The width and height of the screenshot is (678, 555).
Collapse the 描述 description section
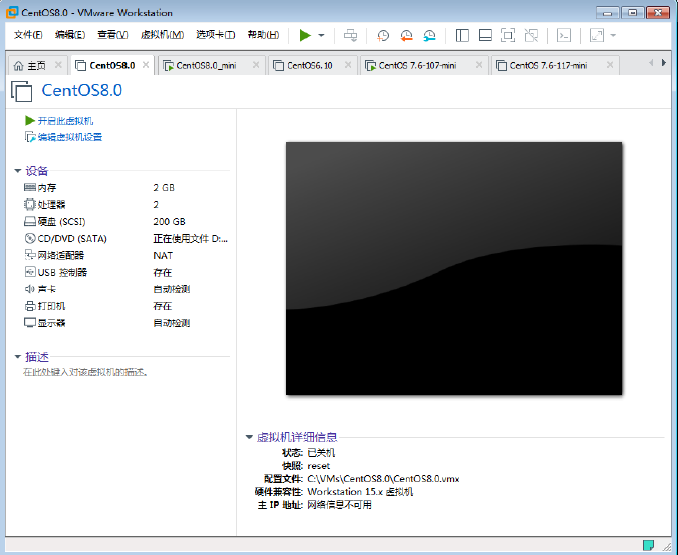pyautogui.click(x=18, y=357)
